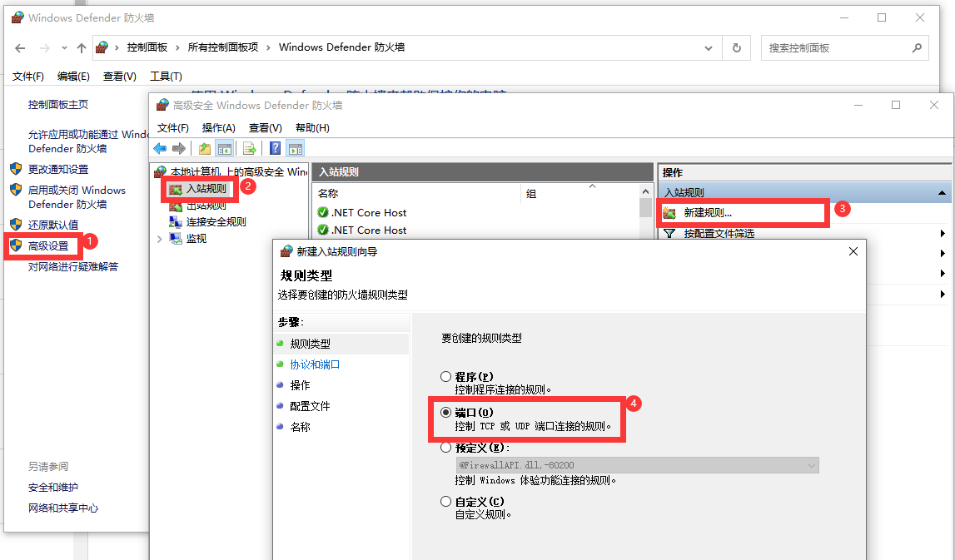Select the 程序(P) radio button

point(446,377)
